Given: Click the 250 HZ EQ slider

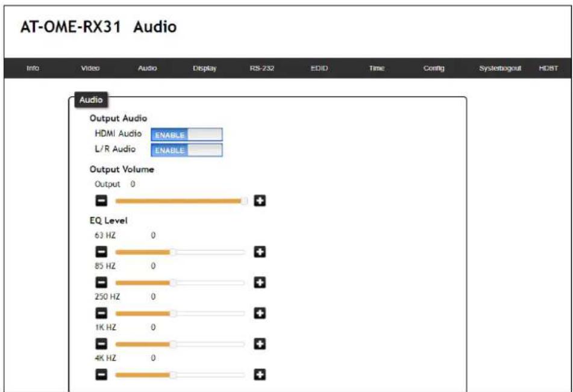Looking at the screenshot, I should [181, 313].
